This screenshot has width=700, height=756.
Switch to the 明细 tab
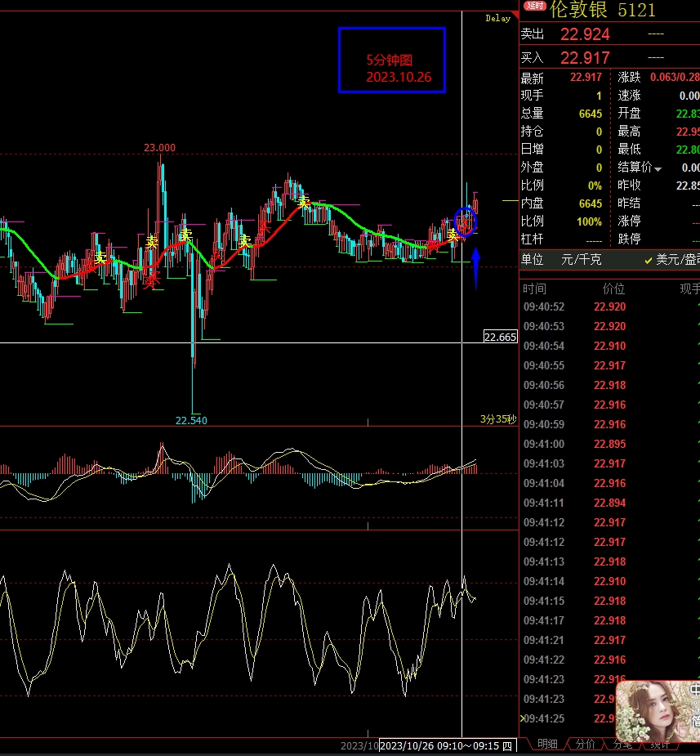point(547,744)
